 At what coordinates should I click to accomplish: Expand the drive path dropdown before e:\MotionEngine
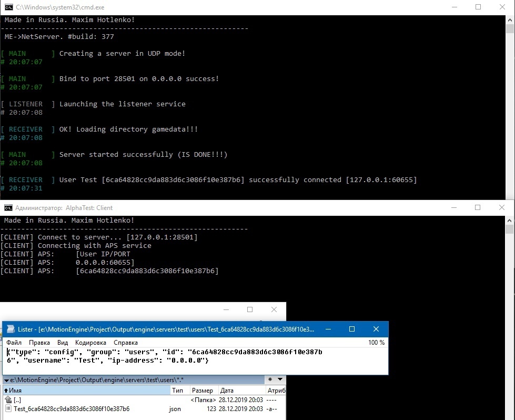click(6, 380)
